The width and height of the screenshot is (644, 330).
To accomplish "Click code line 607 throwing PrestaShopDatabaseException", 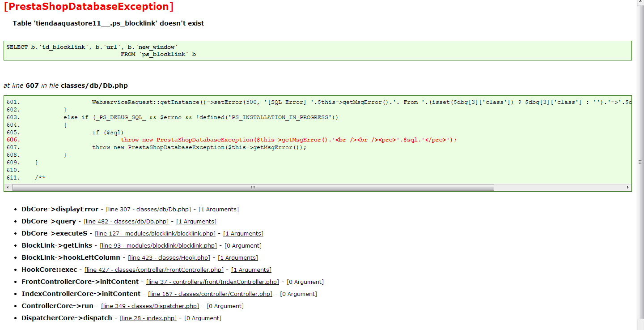I will (x=157, y=148).
